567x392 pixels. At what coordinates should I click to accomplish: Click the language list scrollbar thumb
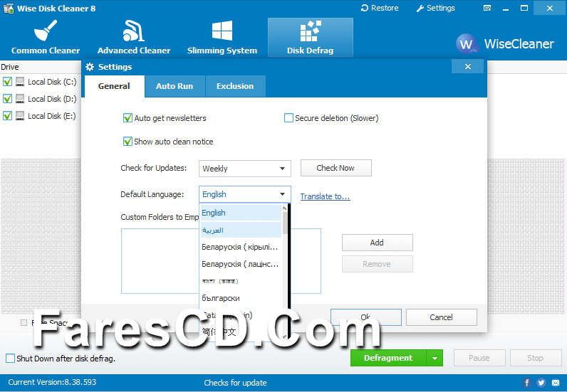coord(285,223)
